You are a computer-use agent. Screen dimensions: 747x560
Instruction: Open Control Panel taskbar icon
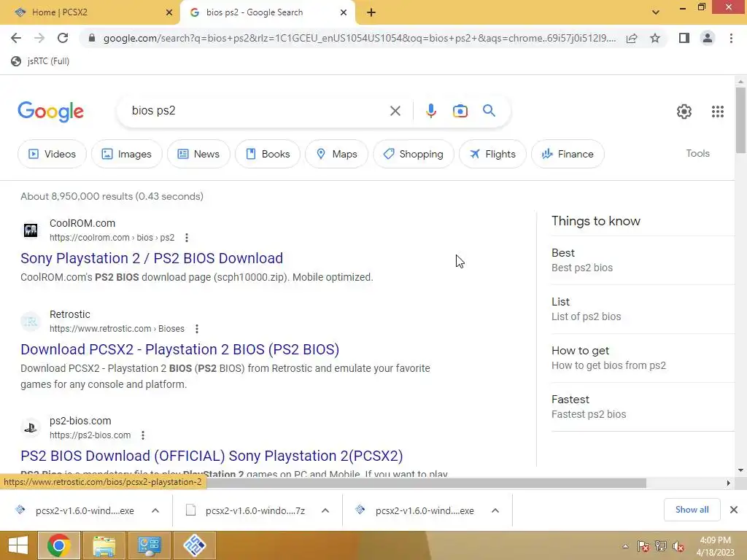[x=149, y=545]
